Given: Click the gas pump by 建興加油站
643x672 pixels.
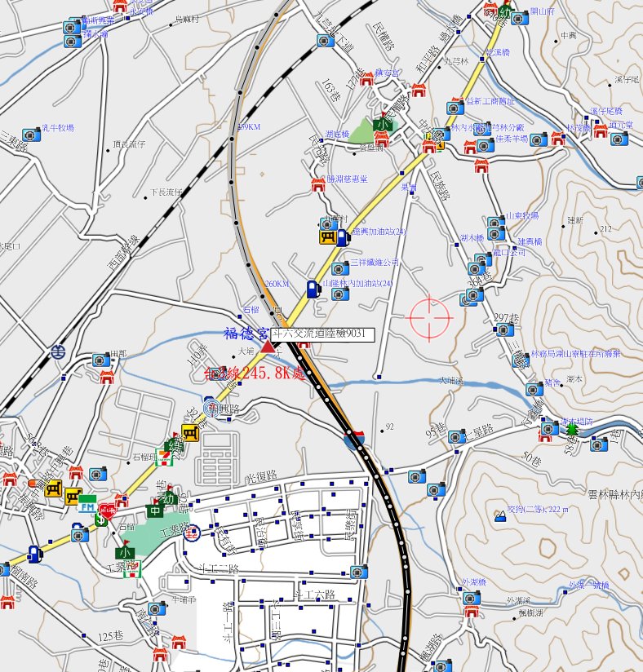Looking at the screenshot, I should point(343,237).
